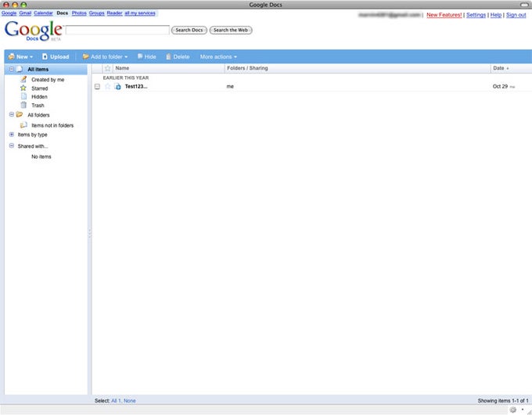Collapse the Shared with node
The width and height of the screenshot is (532, 415).
click(x=12, y=146)
